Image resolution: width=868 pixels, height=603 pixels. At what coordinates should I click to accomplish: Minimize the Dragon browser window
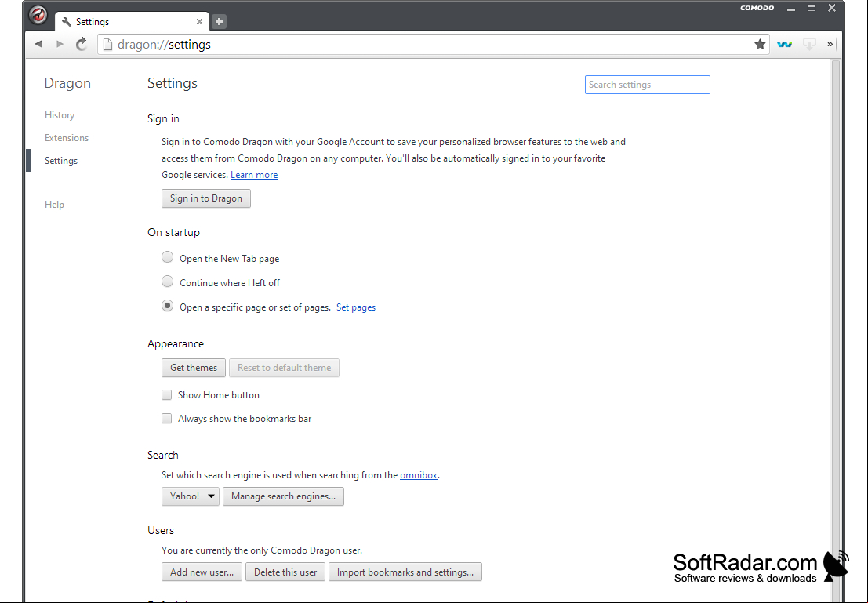click(x=791, y=9)
